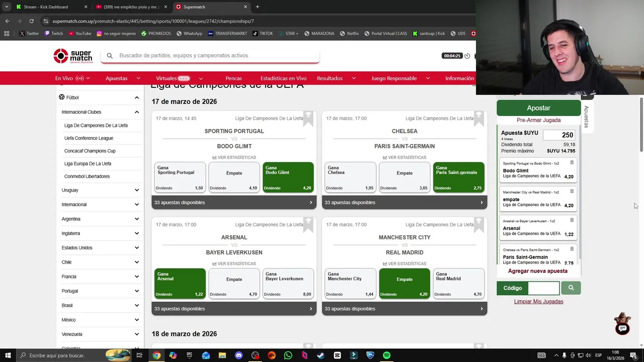The width and height of the screenshot is (644, 362).
Task: Open Steam from the taskbar
Action: coord(320,355)
